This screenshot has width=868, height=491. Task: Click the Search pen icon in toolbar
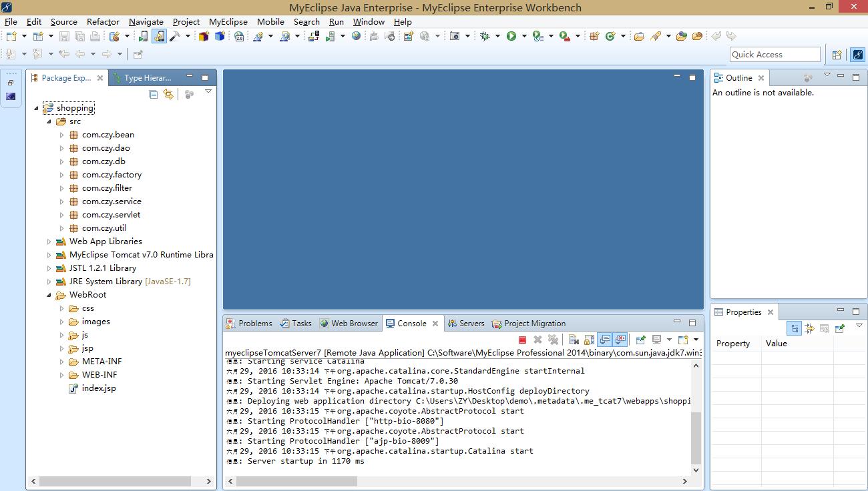pyautogui.click(x=655, y=36)
